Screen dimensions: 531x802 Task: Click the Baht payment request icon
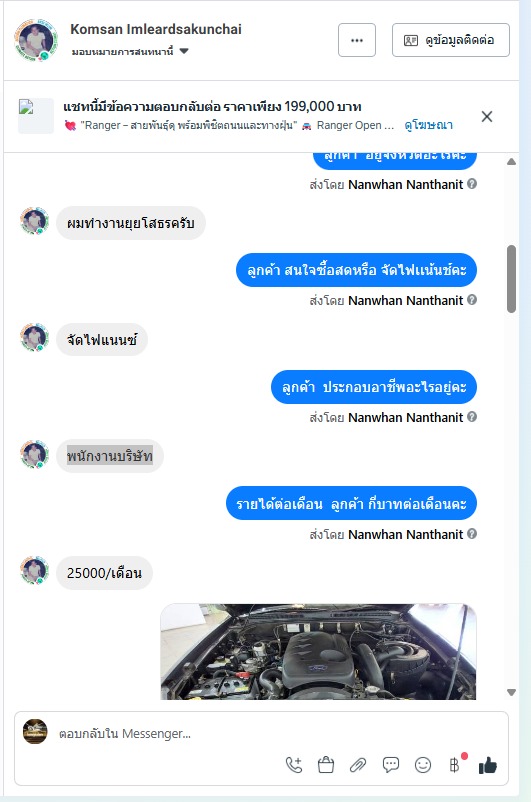(x=454, y=765)
